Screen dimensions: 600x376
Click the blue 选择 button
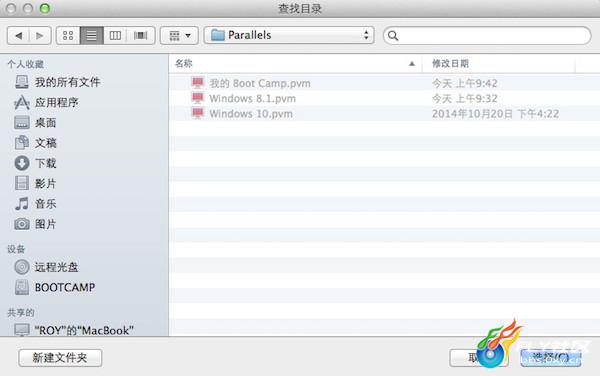click(551, 358)
